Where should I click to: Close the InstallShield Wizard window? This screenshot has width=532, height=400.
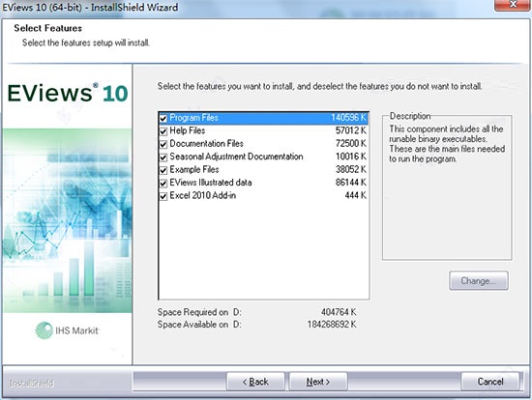pos(513,5)
